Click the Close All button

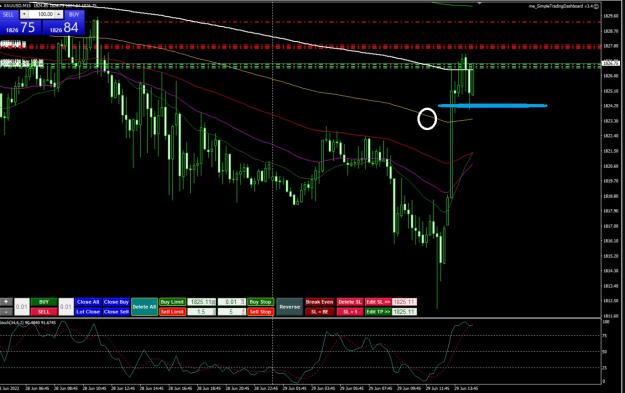point(88,302)
